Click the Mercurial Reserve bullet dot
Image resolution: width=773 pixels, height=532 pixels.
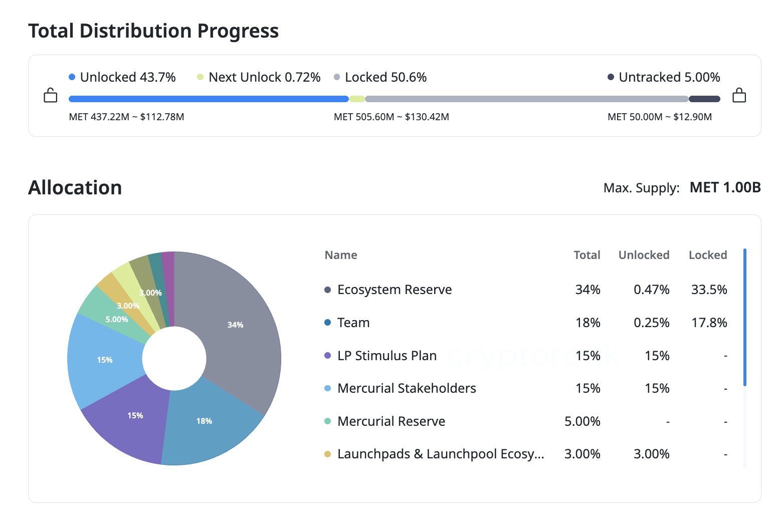tap(328, 421)
